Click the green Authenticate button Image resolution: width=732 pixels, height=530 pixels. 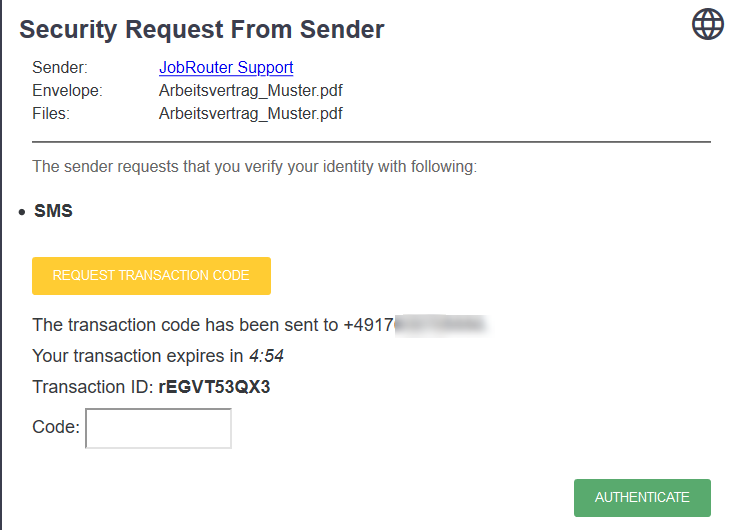coord(642,497)
